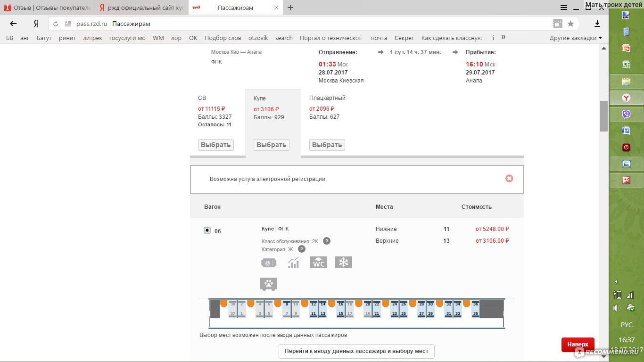The height and width of the screenshot is (362, 644).
Task: Switch to Yandex Browser on taskbar
Action: point(626,98)
